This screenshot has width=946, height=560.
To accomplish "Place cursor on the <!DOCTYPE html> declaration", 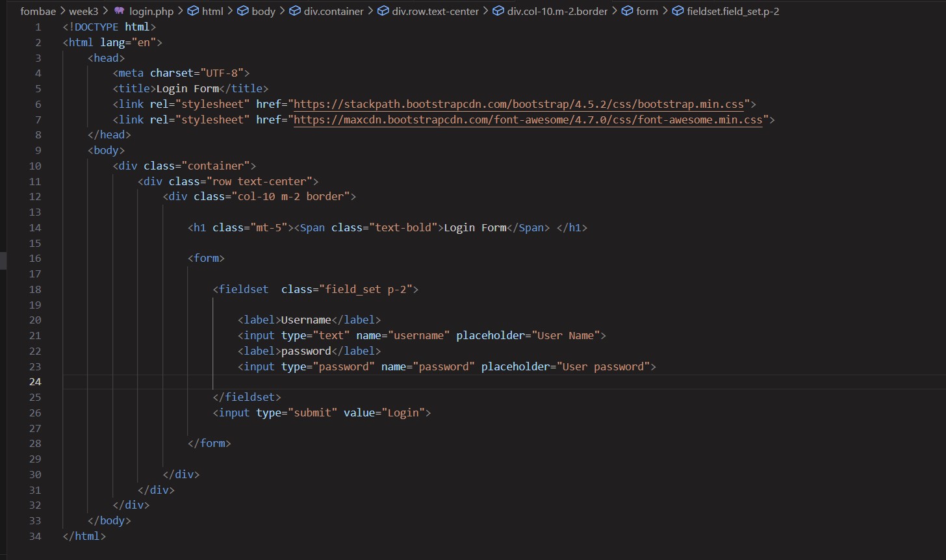I will point(109,27).
